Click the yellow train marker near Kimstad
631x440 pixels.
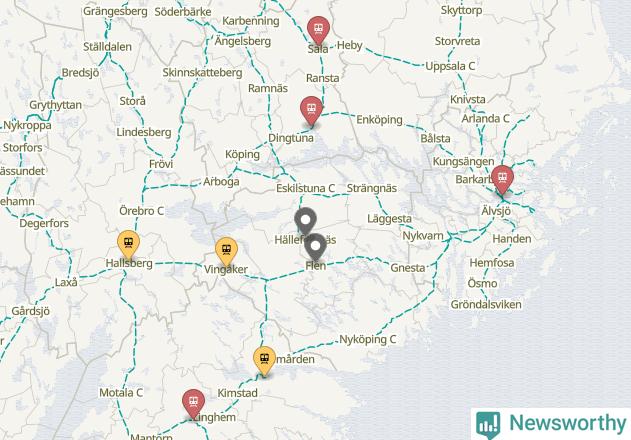[264, 359]
